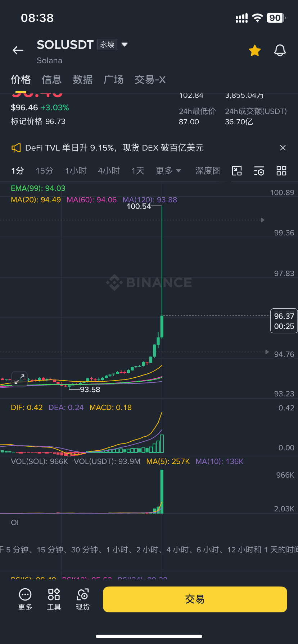Select the 4小时 timeframe
298x644 pixels.
coord(109,171)
